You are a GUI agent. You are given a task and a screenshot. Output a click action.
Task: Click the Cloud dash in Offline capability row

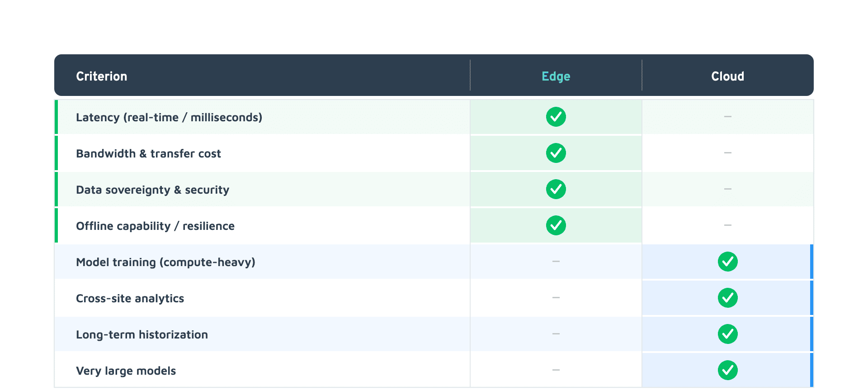click(728, 225)
